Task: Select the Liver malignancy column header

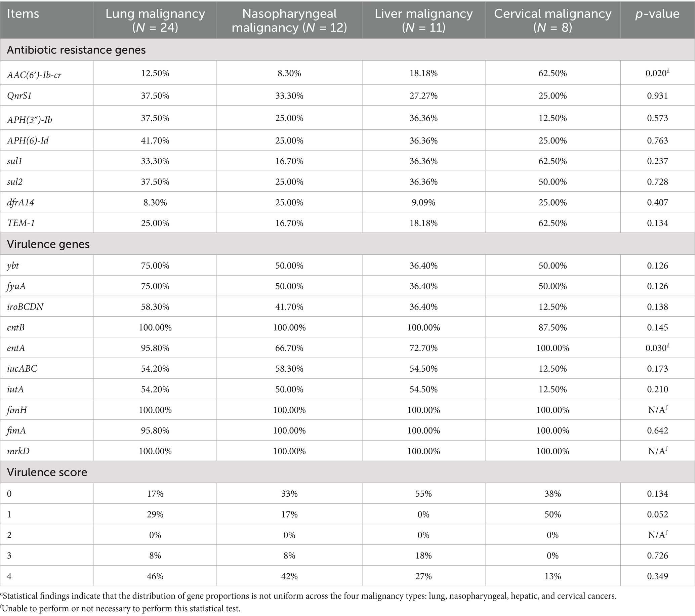Action: tap(423, 20)
